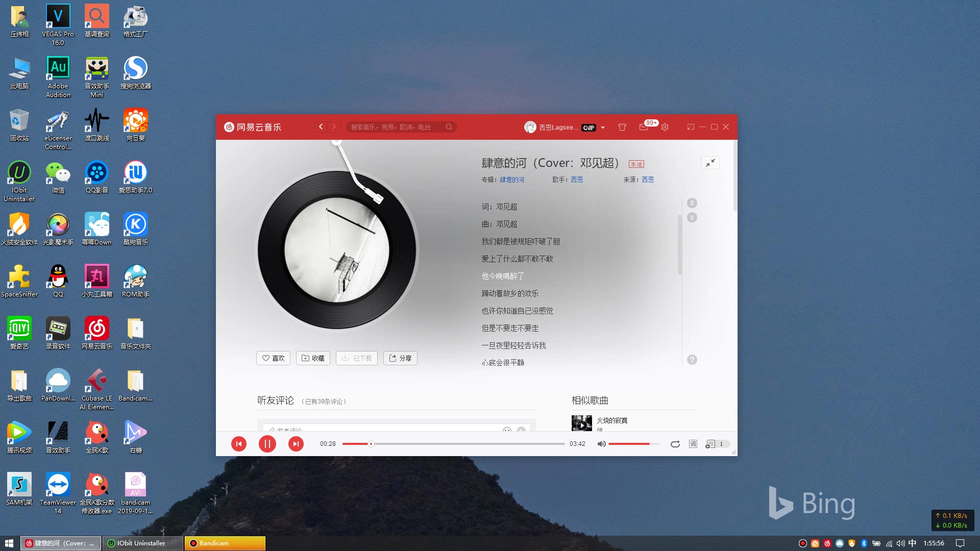The width and height of the screenshot is (980, 551).
Task: Click the lyric line 他今晚喝醉了
Action: point(503,276)
